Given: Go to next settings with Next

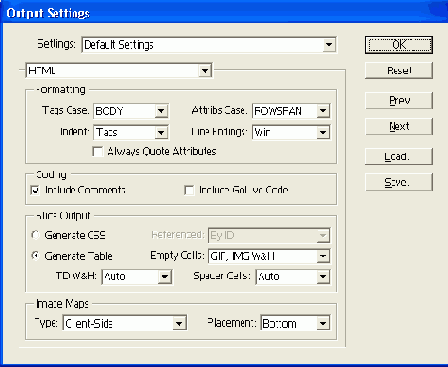Looking at the screenshot, I should coord(399,126).
